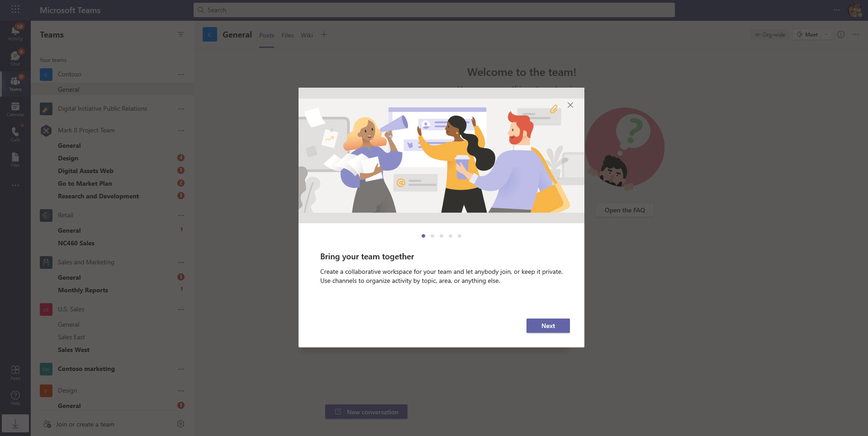The width and height of the screenshot is (868, 436).
Task: Open the Meet dropdown arrow
Action: pos(826,34)
